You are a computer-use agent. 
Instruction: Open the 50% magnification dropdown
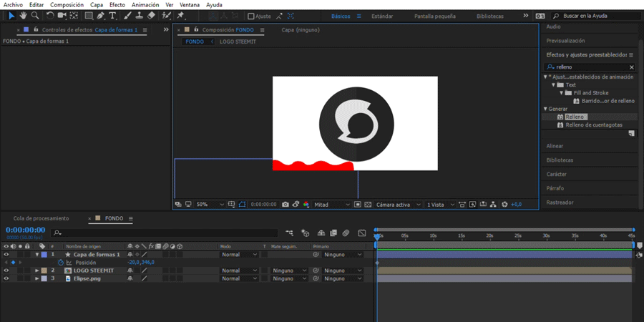click(x=210, y=205)
